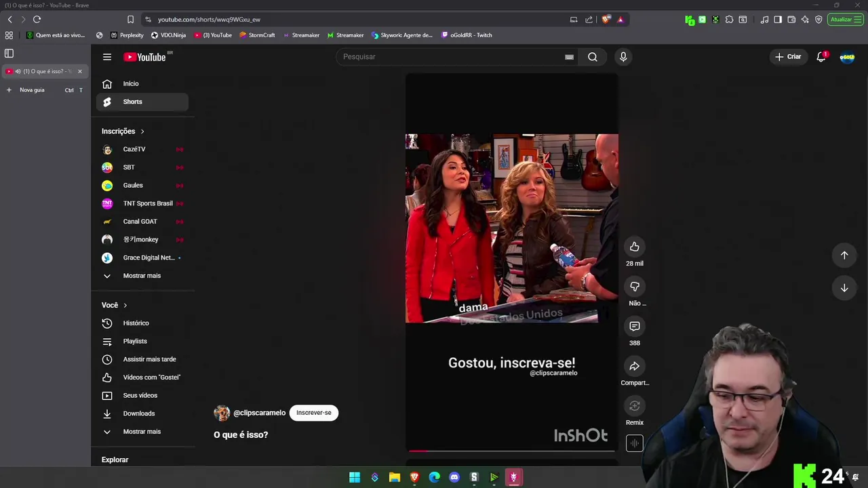Image resolution: width=868 pixels, height=488 pixels.
Task: Open a new tab with Nova guia
Action: [x=44, y=90]
